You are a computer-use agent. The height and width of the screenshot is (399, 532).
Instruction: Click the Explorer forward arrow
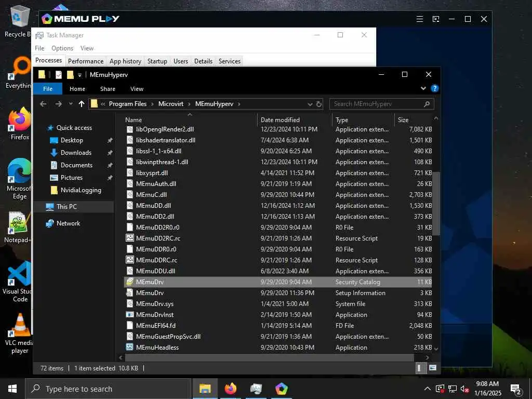58,104
